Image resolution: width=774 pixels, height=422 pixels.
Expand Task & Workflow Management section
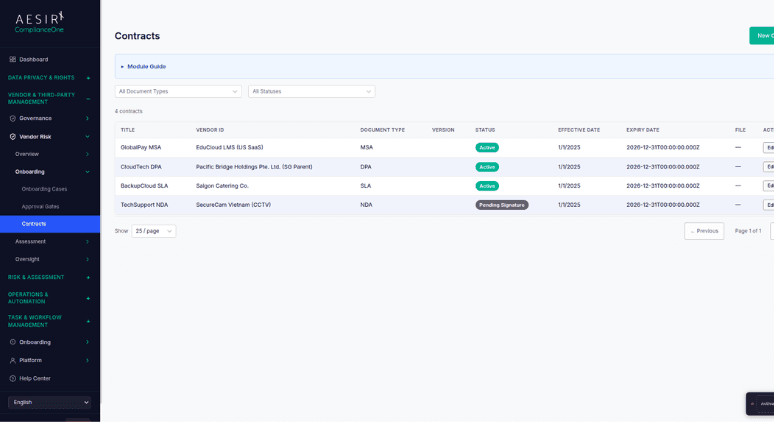point(88,321)
